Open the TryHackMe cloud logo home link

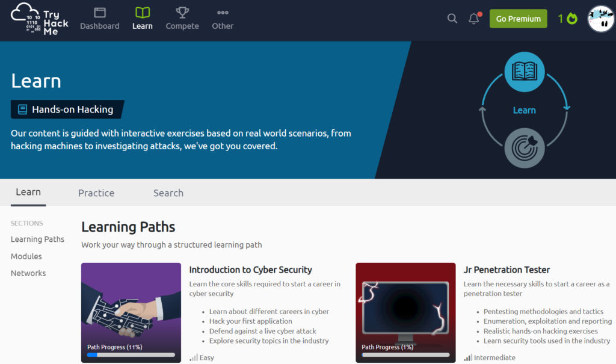(39, 19)
